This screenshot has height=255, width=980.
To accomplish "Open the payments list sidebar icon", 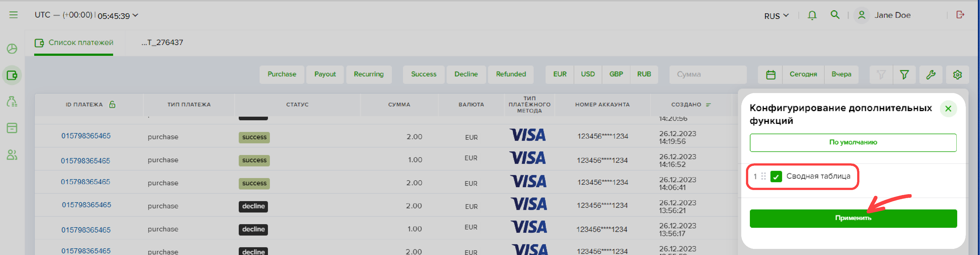I will [12, 75].
